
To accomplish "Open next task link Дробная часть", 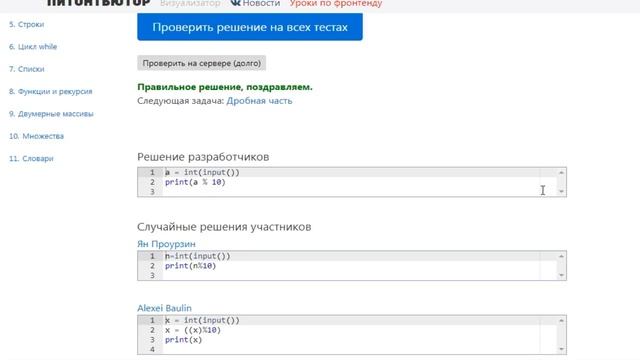I will point(259,101).
